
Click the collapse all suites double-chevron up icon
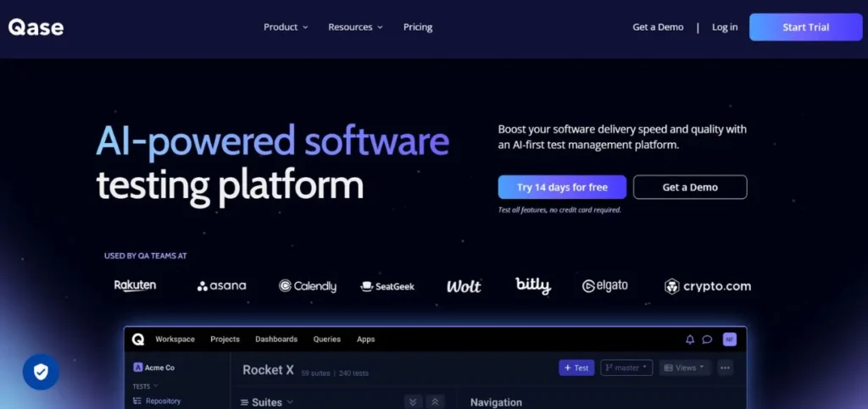pos(436,402)
